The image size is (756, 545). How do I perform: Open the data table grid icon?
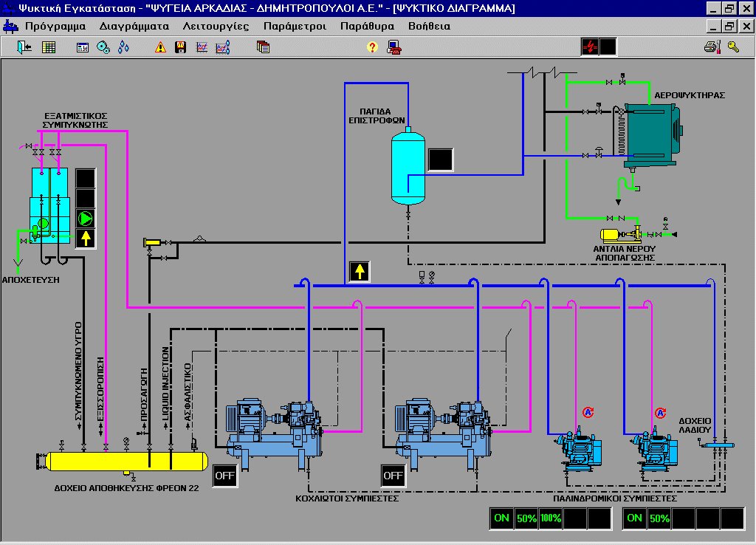pyautogui.click(x=49, y=47)
